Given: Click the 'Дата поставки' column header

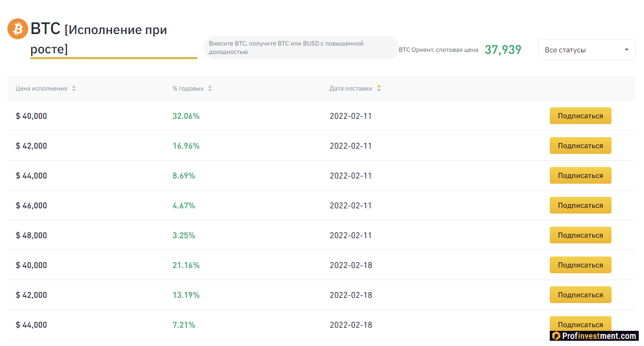Looking at the screenshot, I should coord(351,88).
